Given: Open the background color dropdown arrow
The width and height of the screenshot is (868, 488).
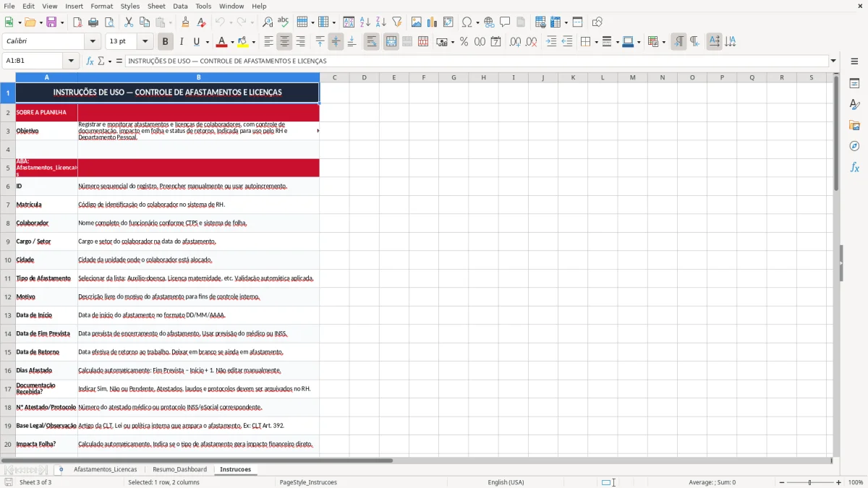Looking at the screenshot, I should tap(253, 42).
